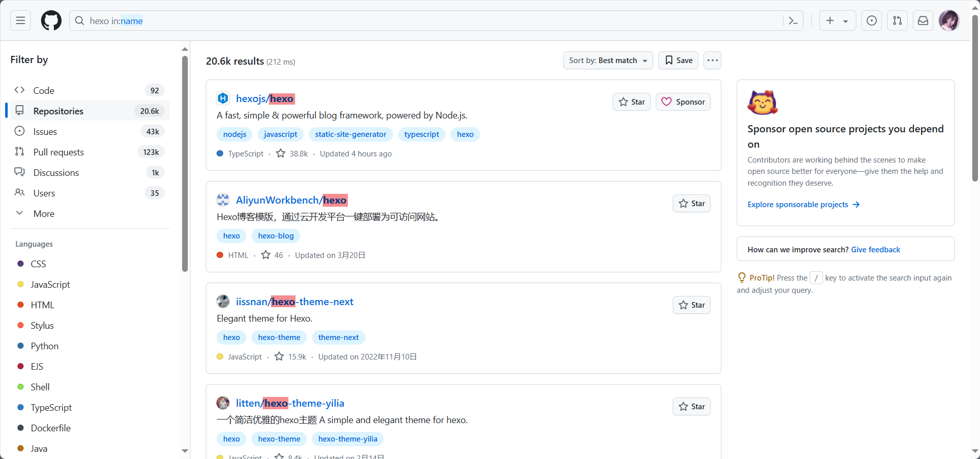Star the AliyunWorkbench/hexo repository
The height and width of the screenshot is (459, 980).
point(691,204)
